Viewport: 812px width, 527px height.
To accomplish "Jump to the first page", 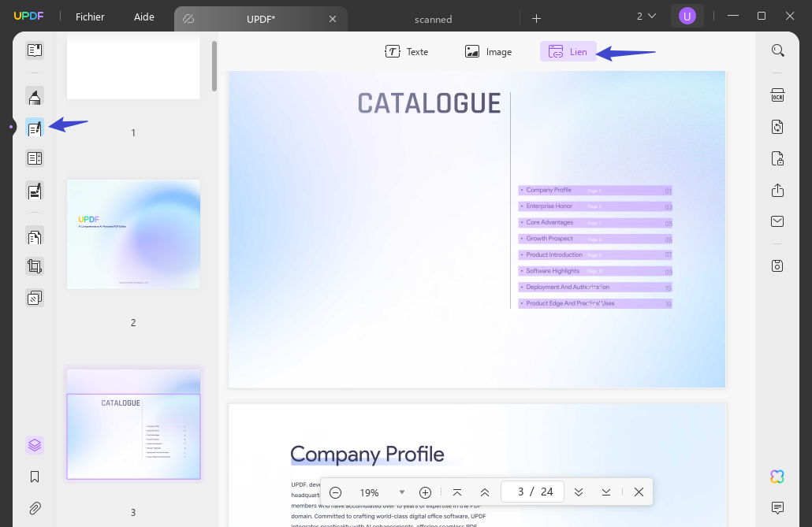I will click(457, 492).
